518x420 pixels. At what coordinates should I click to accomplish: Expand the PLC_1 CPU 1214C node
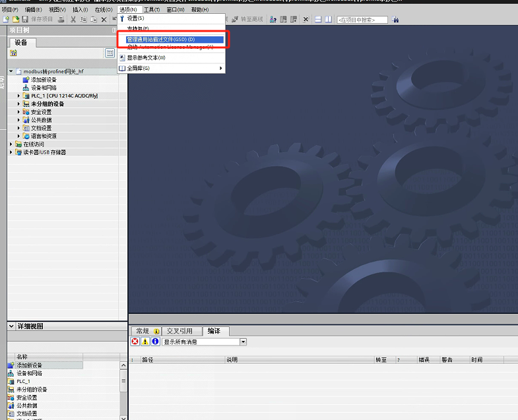point(18,96)
